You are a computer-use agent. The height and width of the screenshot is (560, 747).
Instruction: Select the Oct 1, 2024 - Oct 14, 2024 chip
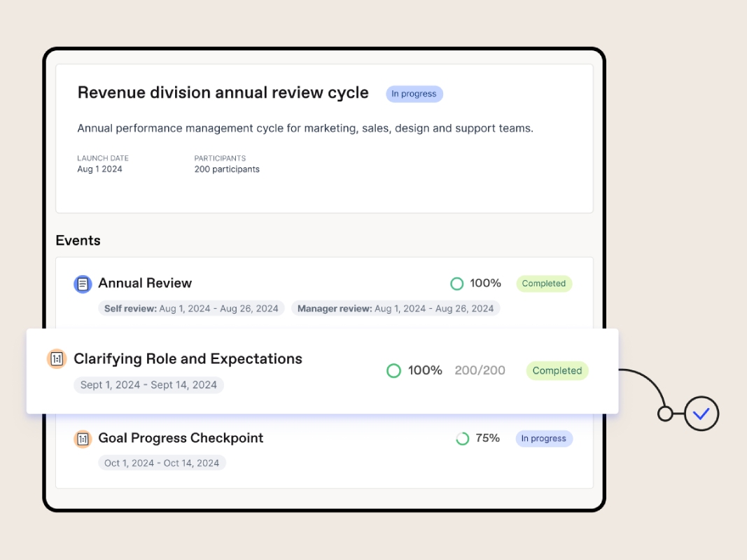162,463
